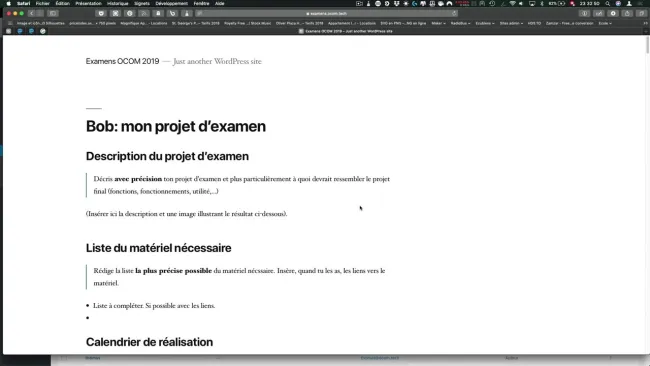The height and width of the screenshot is (366, 650).
Task: Open the second pinned tab
Action: 20,31
